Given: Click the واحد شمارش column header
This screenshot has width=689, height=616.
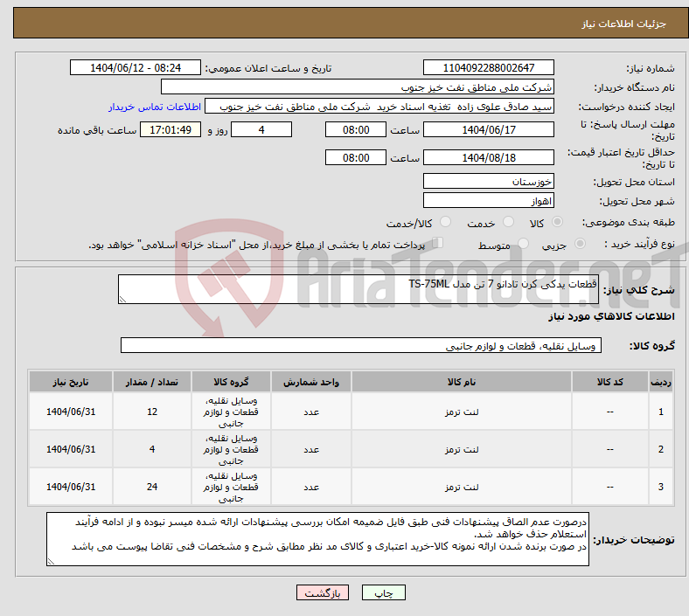Looking at the screenshot, I should click(311, 382).
